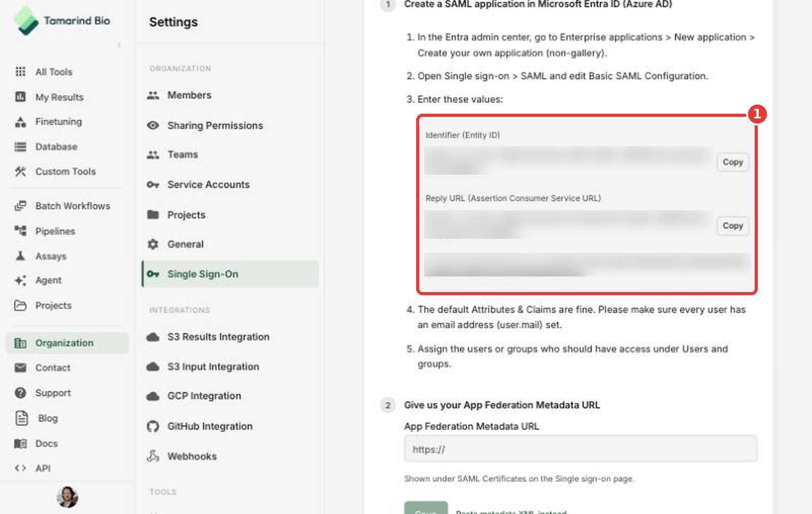This screenshot has height=514, width=812.
Task: Click the Pipelines label
Action: (x=55, y=231)
